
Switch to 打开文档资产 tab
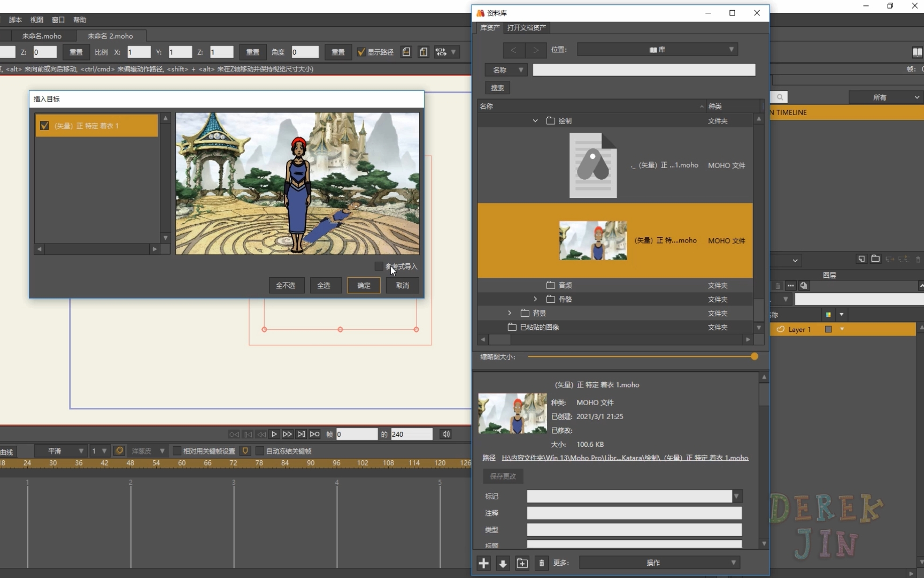[x=526, y=28]
